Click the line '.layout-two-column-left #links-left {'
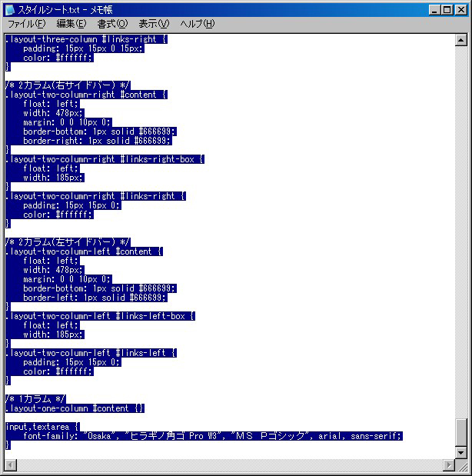Screen dimensions: 472x476 click(91, 353)
